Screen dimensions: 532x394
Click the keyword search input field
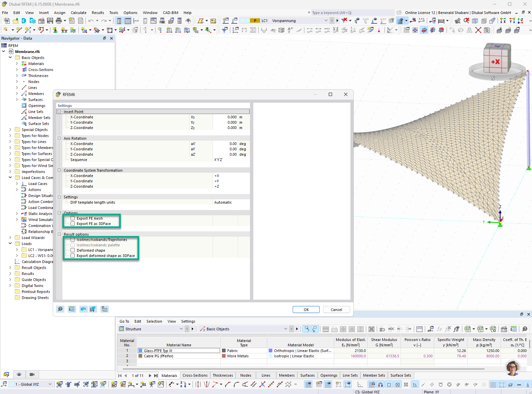tap(352, 13)
